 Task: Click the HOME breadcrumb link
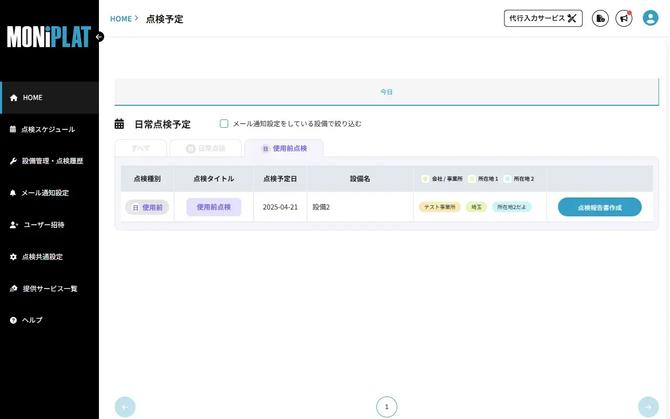click(120, 18)
